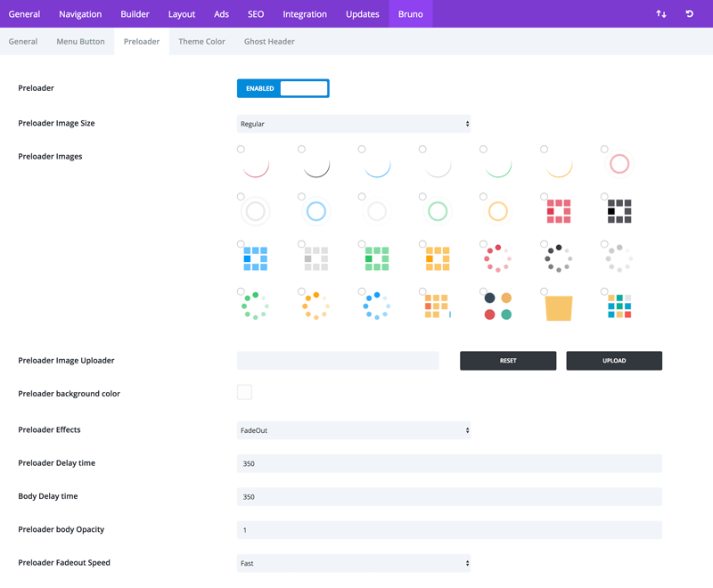Screen dimensions: 713x588
Task: Expand the Preloader Effects dropdown
Action: click(x=354, y=430)
